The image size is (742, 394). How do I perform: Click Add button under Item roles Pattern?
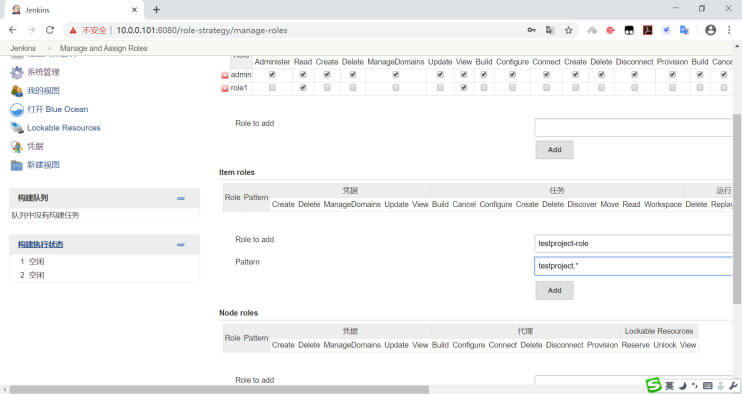(555, 290)
